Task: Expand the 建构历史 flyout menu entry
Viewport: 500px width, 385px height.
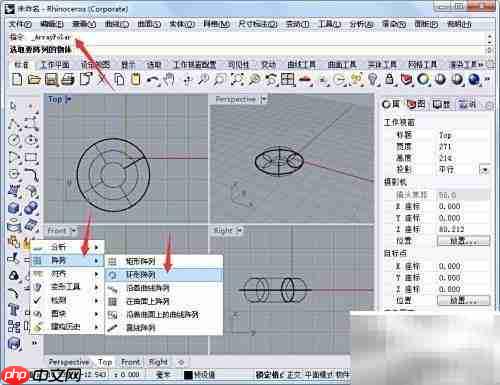Action: point(67,326)
